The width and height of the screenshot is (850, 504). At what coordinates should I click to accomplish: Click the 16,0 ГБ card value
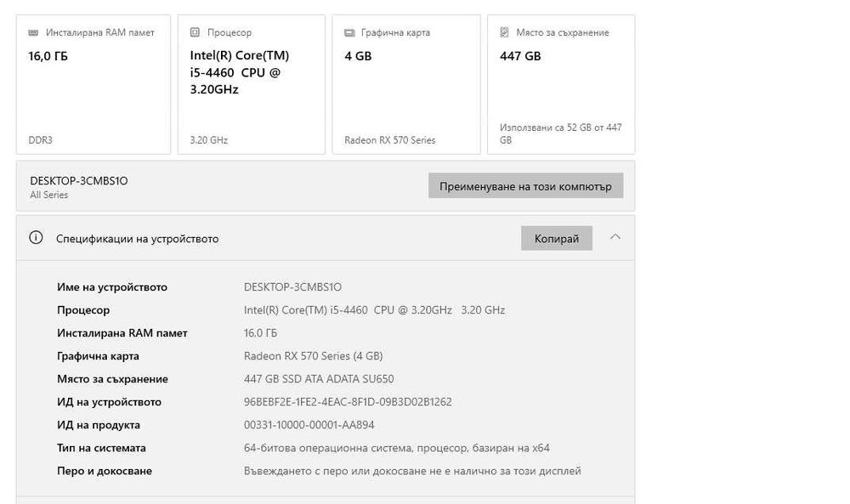tap(48, 56)
